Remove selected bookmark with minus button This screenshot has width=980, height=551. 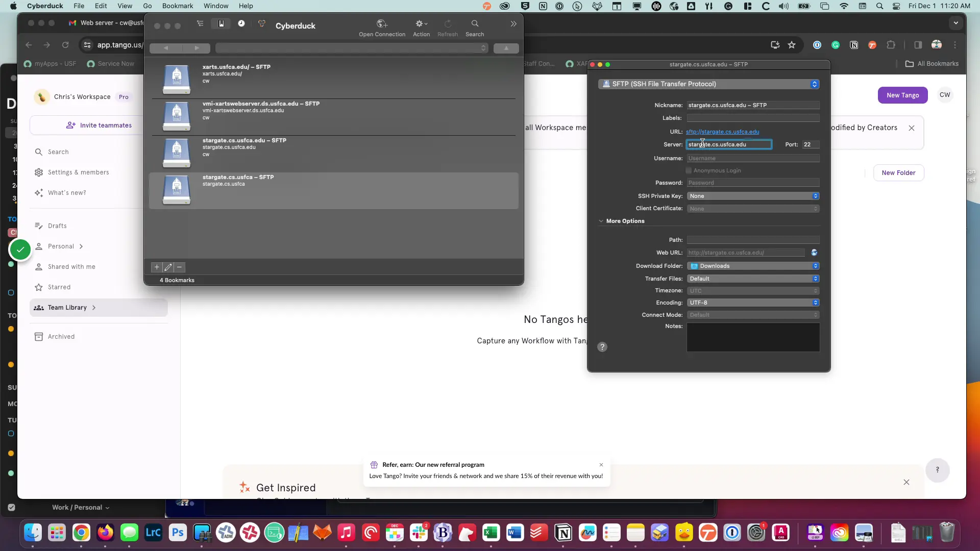(179, 267)
